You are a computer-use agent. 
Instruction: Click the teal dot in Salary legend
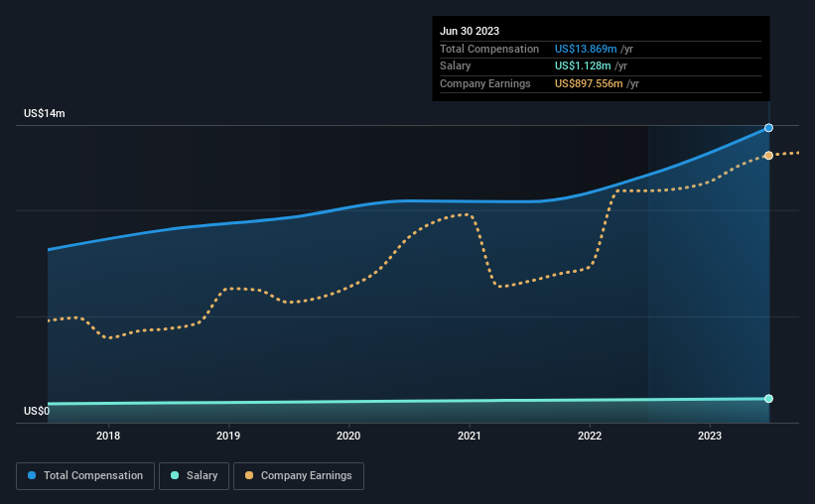[175, 475]
